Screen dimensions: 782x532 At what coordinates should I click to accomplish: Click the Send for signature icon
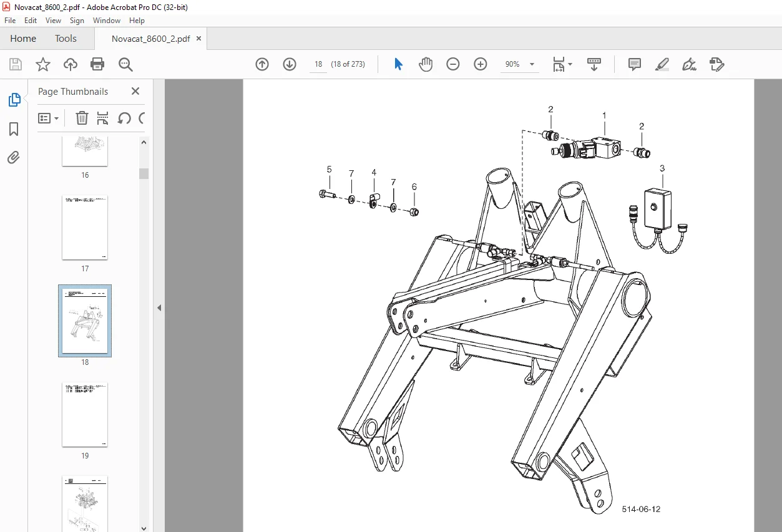coord(716,64)
